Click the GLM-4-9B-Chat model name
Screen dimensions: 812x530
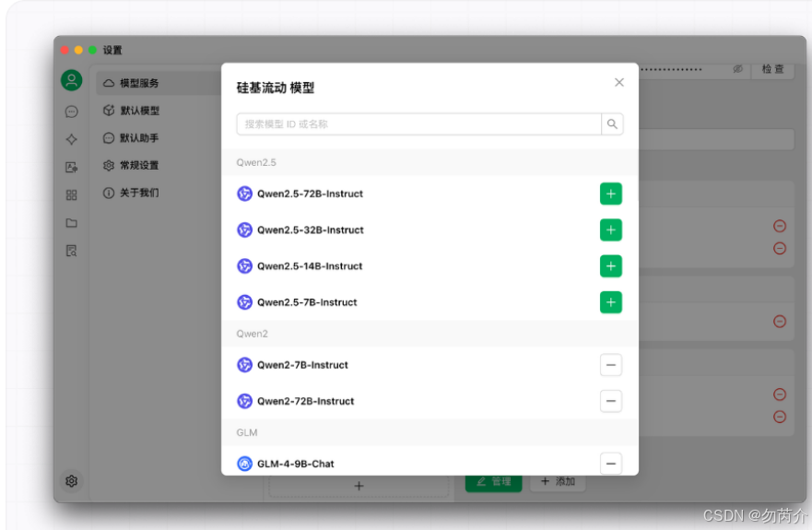[296, 464]
